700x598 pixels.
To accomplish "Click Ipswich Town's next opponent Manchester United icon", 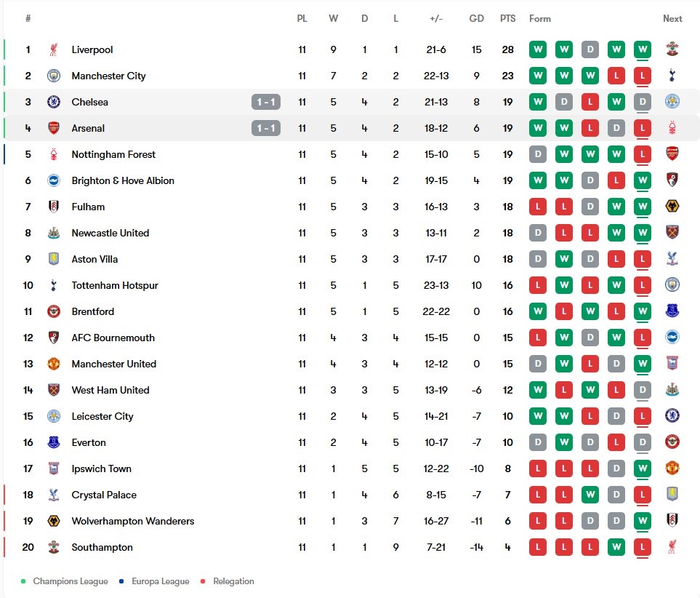I will coord(672,468).
